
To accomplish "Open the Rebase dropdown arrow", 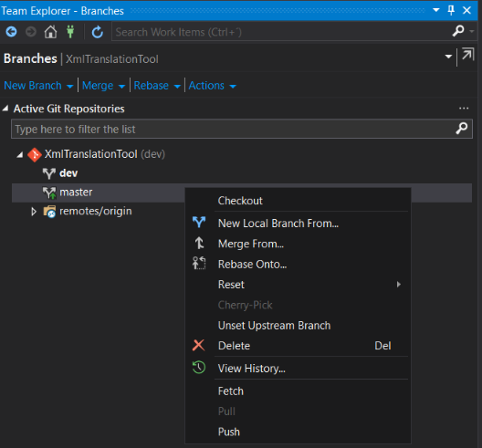I will pyautogui.click(x=177, y=87).
